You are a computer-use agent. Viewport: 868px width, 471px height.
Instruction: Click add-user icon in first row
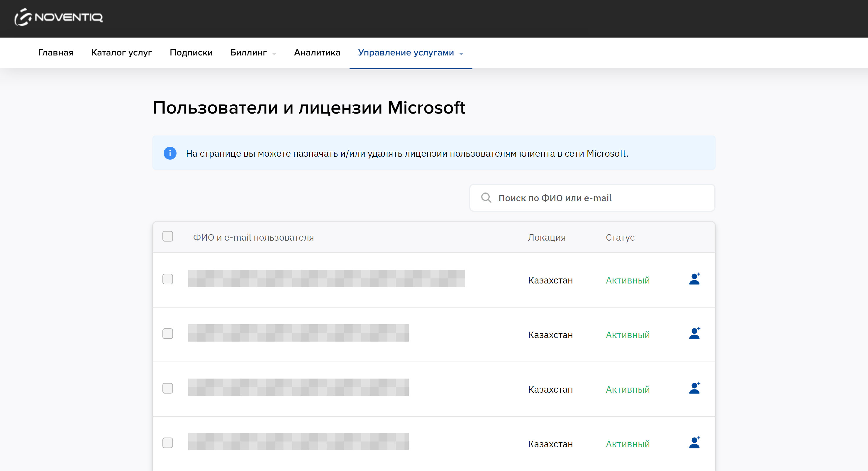[x=694, y=279]
